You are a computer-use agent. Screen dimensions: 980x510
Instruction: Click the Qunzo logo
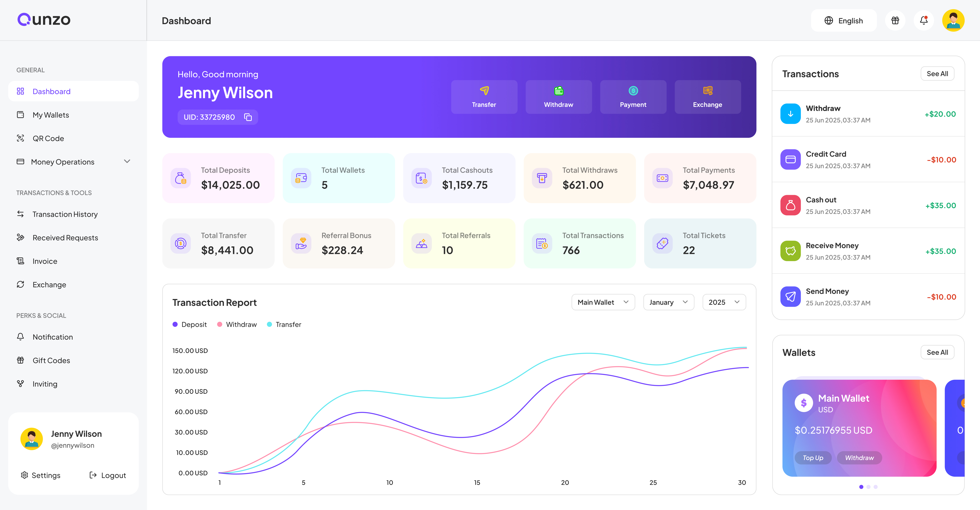coord(44,20)
